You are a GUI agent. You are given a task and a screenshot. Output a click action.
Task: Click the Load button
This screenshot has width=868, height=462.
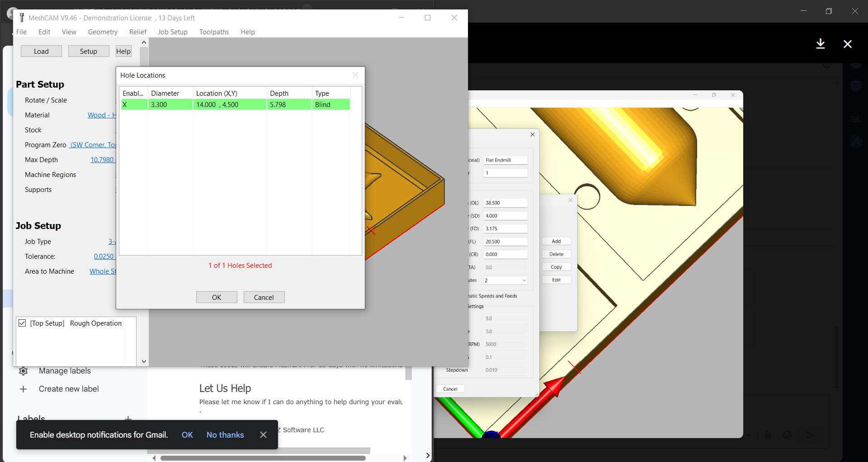pyautogui.click(x=41, y=51)
